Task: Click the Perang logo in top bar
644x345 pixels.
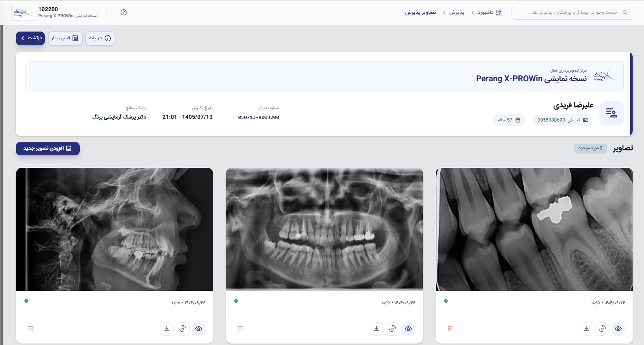Action: tap(23, 13)
